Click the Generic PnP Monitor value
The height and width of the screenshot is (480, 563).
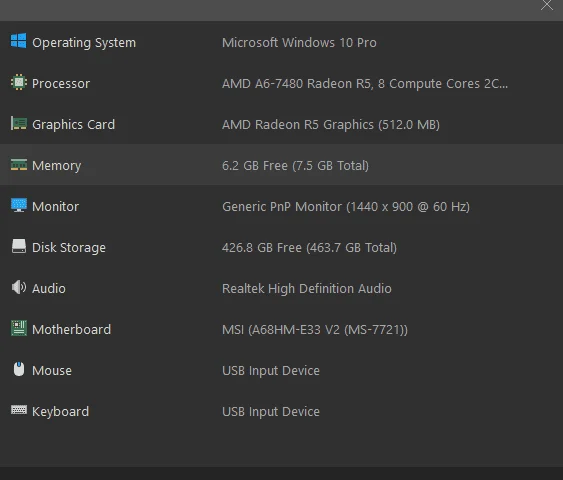tap(346, 206)
